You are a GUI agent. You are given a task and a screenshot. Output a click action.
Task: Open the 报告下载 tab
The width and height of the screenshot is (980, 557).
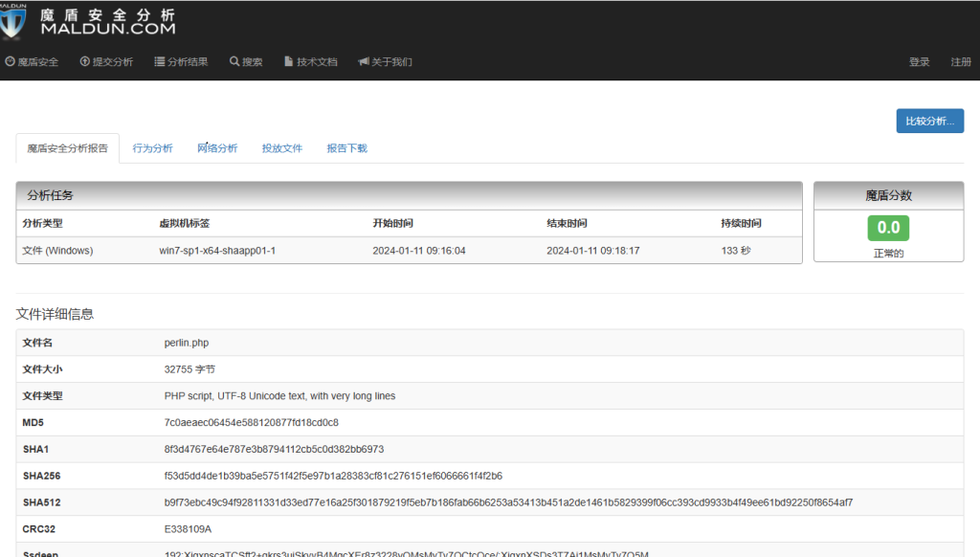(x=345, y=148)
